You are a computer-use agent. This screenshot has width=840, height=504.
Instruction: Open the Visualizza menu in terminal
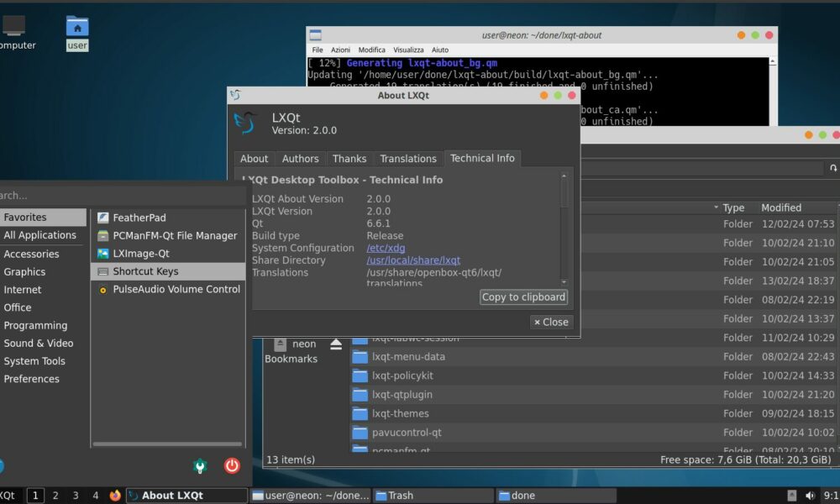(x=408, y=50)
